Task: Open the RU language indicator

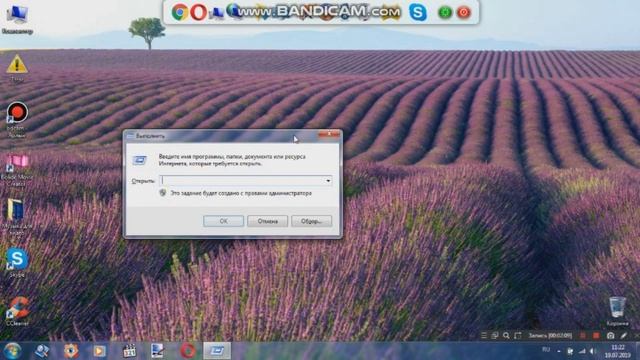Action: tap(546, 350)
